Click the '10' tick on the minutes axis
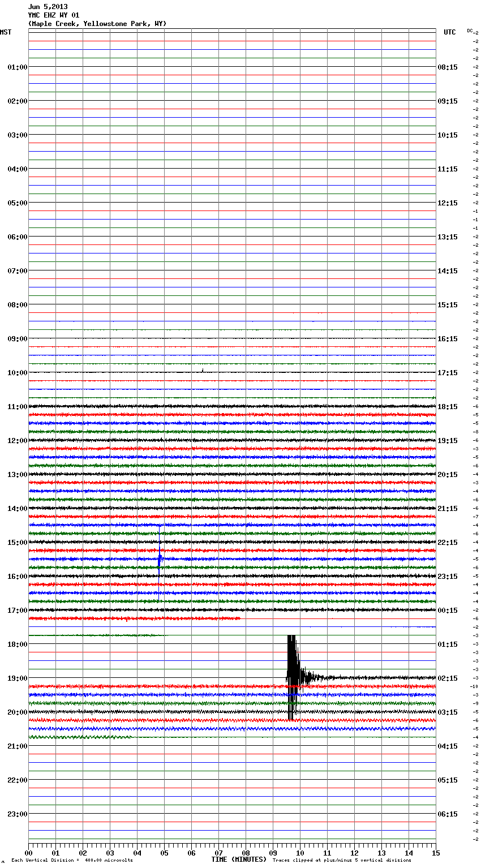The height and width of the screenshot is (868, 481). pos(300,853)
